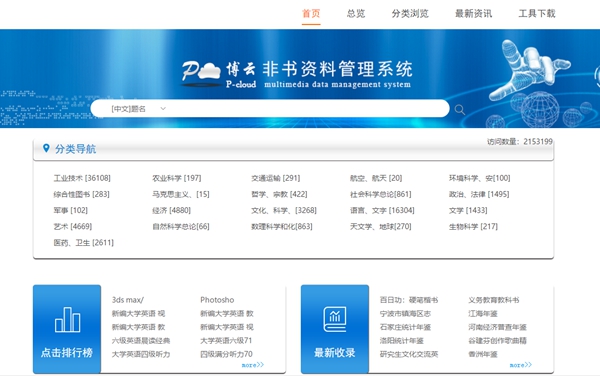Open the [中文]题名 search field dropdown
The width and height of the screenshot is (600, 376).
click(x=138, y=109)
